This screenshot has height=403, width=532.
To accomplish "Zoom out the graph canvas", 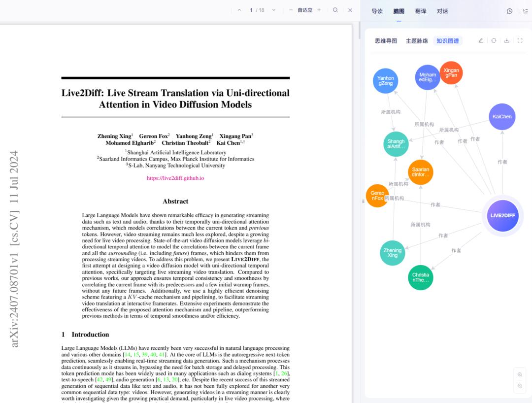I will click(x=520, y=386).
